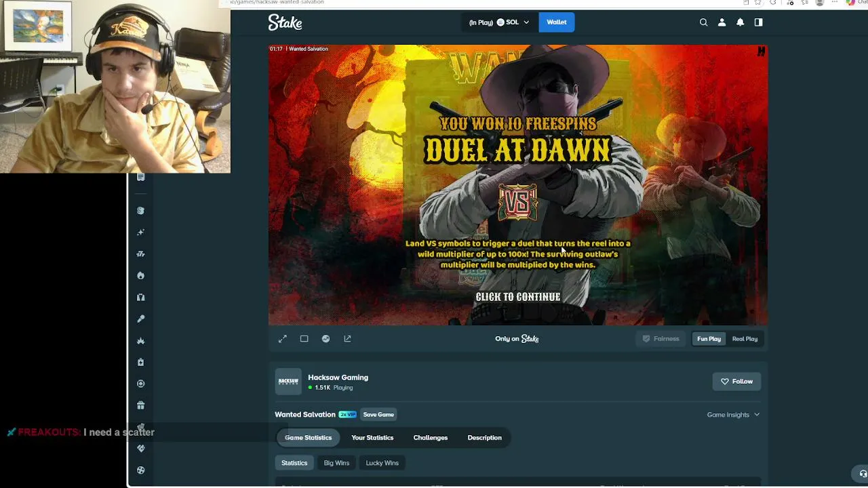
Task: Switch to the Challenges tab
Action: (x=431, y=438)
